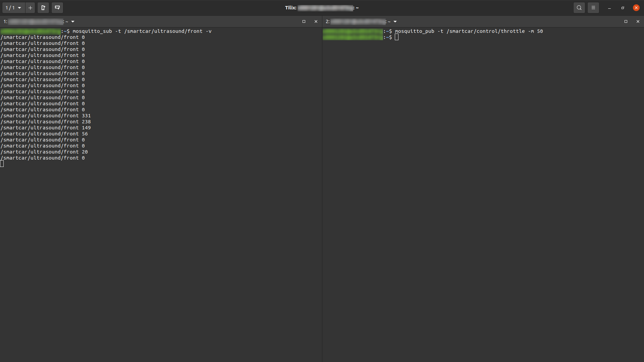Add terminal down split icon
Image resolution: width=644 pixels, height=362 pixels.
pos(57,8)
